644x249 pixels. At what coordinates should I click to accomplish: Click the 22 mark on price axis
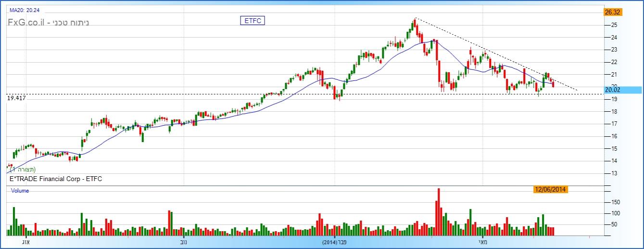click(614, 62)
